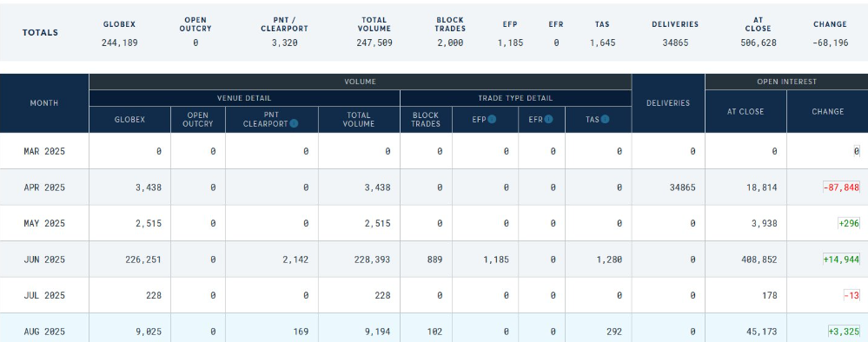Click the Change column header in table
Viewport: 868px width, 342px height.
(x=827, y=111)
